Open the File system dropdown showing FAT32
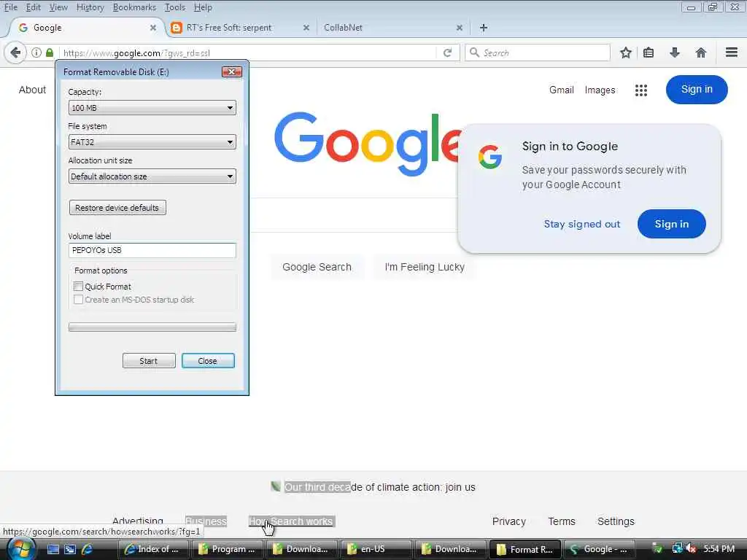Viewport: 747px width, 560px height. [152, 142]
